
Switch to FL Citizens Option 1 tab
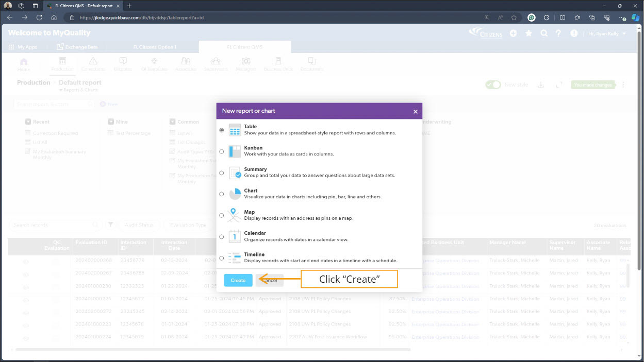click(154, 47)
